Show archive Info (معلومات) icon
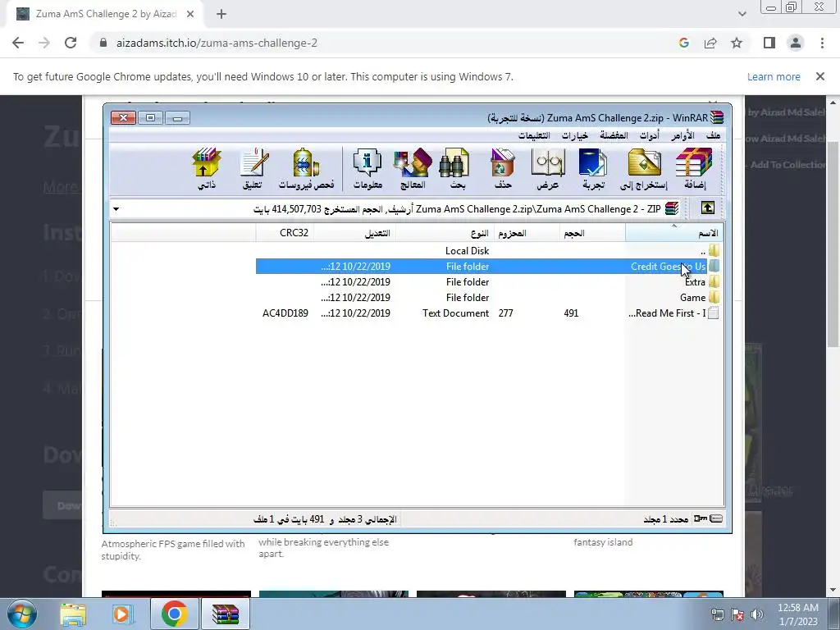The height and width of the screenshot is (630, 840). tap(367, 169)
